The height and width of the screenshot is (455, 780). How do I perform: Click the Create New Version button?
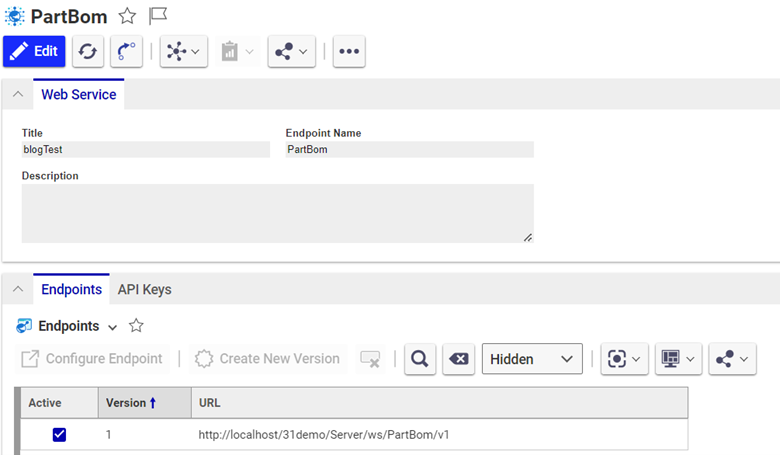click(x=268, y=359)
